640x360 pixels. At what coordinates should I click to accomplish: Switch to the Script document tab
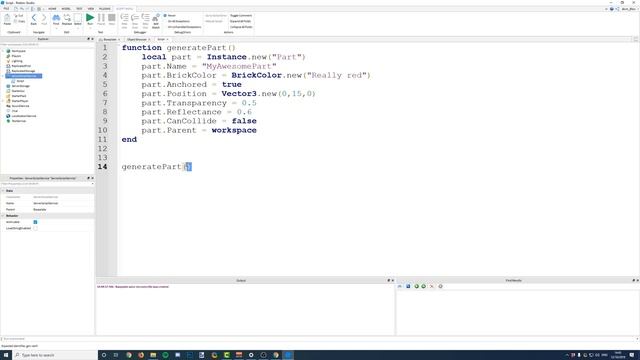point(162,40)
